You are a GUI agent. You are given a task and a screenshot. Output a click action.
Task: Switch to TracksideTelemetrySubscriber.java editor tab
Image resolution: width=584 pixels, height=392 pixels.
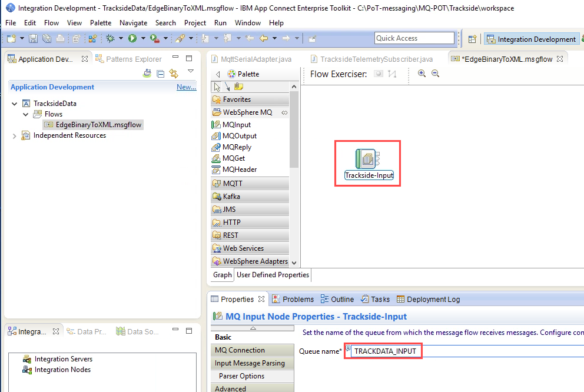point(371,59)
